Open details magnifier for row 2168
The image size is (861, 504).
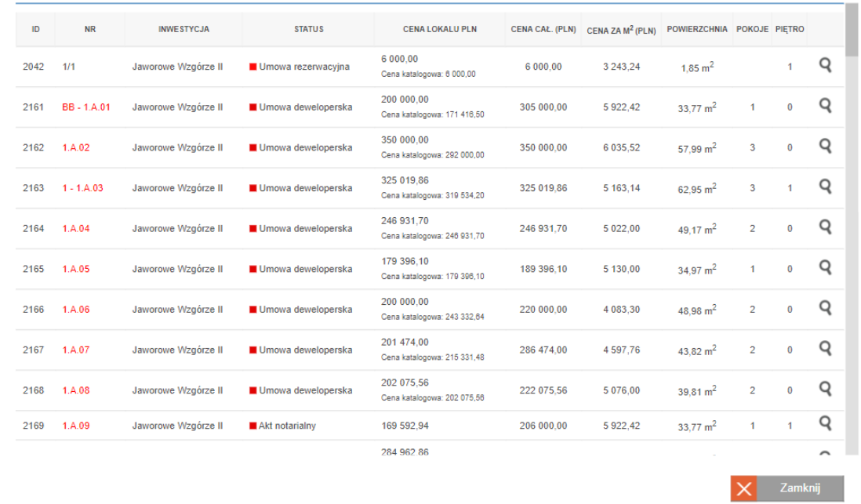tap(825, 390)
